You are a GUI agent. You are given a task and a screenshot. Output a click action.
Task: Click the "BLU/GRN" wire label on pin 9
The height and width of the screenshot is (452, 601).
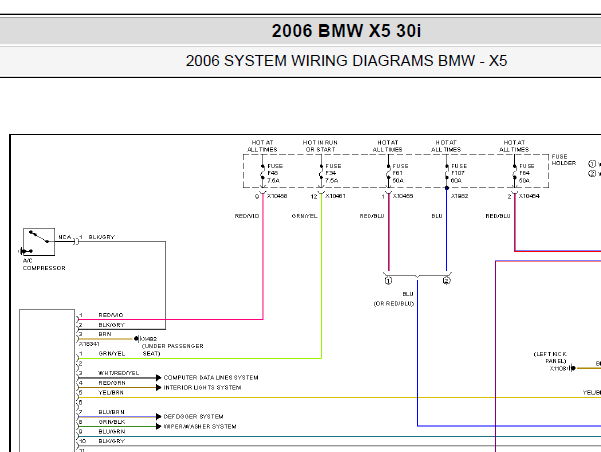[112, 432]
